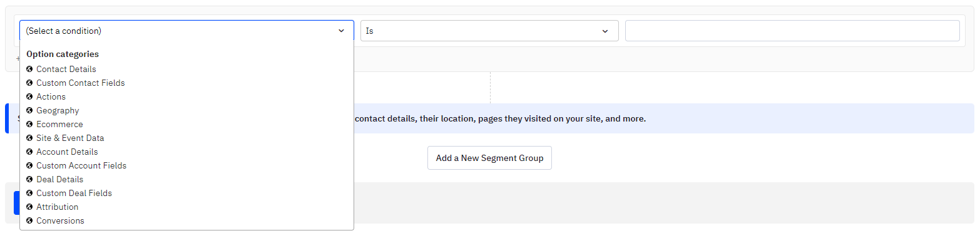Choose Site & Event Data label

(x=70, y=138)
